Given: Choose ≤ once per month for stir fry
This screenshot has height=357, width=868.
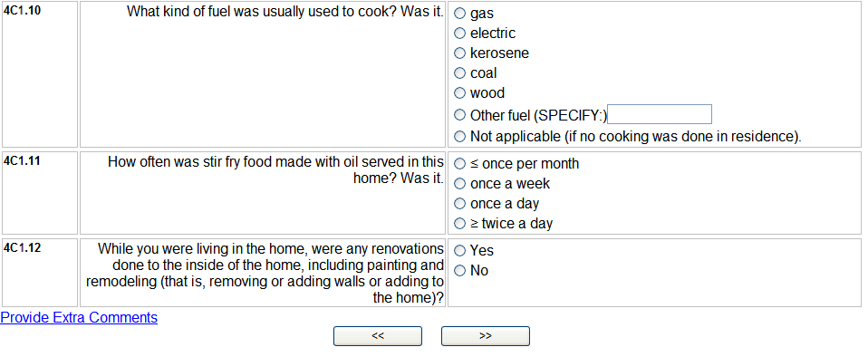Looking at the screenshot, I should (459, 164).
